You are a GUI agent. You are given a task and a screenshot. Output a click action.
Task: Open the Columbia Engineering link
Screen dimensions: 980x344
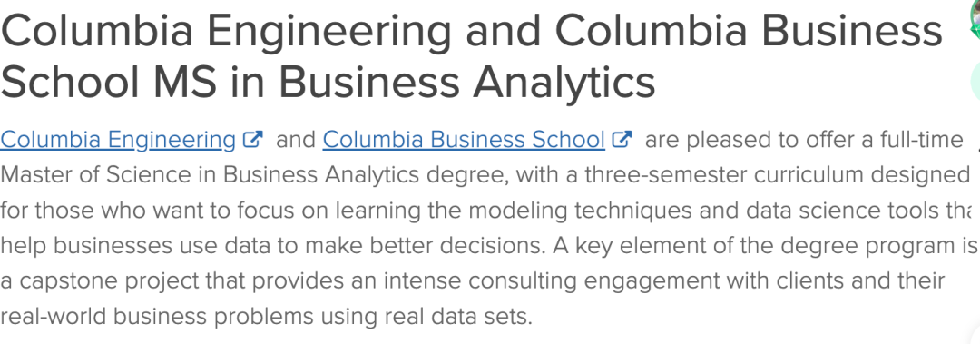tap(118, 140)
